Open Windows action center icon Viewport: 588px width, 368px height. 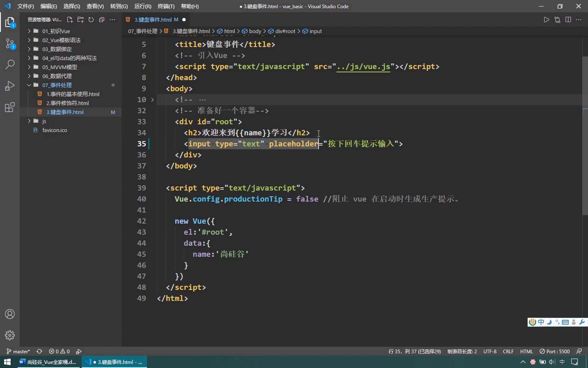point(575,362)
